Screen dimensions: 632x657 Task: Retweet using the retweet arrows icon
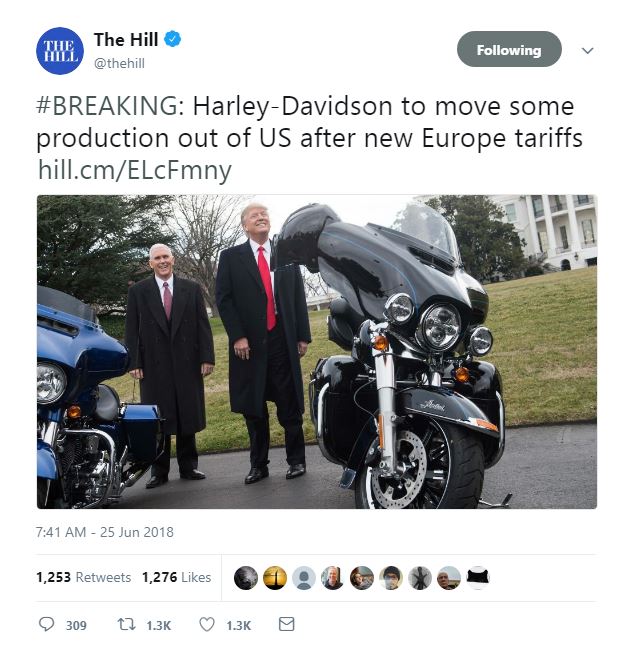click(x=126, y=624)
